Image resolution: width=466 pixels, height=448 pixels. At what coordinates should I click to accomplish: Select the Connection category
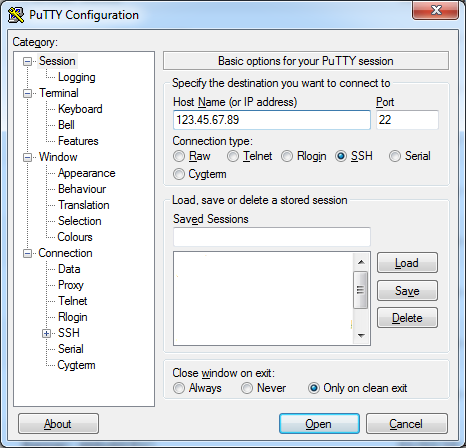coord(65,253)
